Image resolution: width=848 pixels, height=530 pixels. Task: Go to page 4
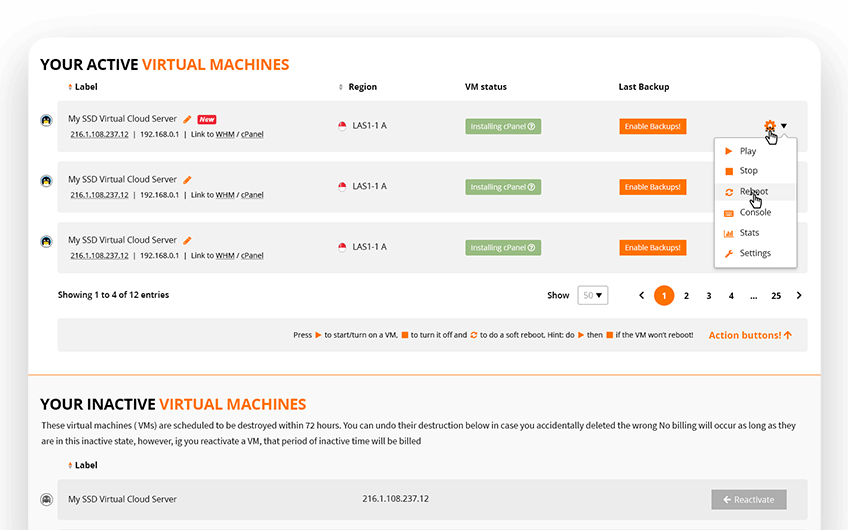point(731,296)
